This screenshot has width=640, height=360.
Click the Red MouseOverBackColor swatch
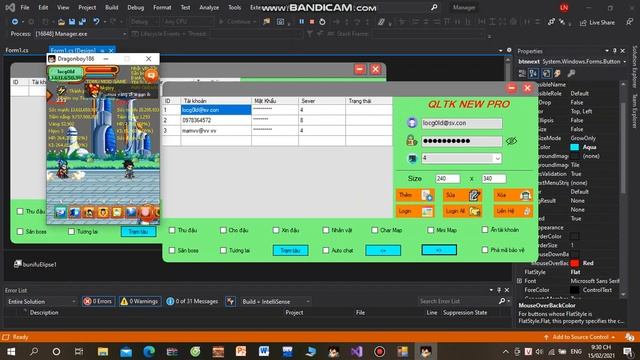[574, 263]
